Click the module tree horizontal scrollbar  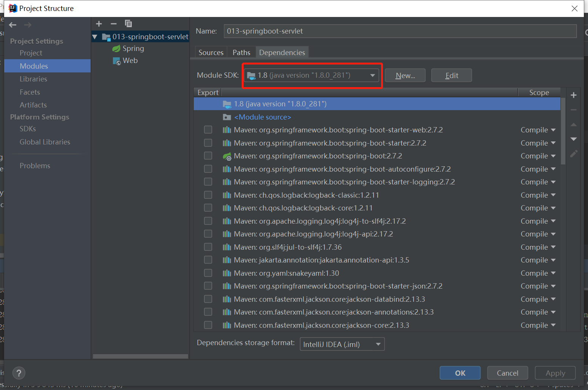point(140,356)
